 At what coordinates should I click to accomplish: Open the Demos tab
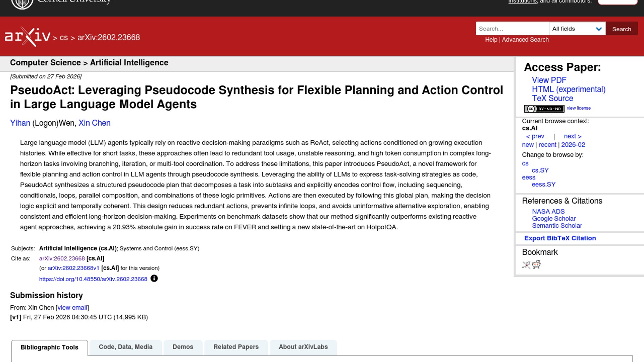[183, 347]
